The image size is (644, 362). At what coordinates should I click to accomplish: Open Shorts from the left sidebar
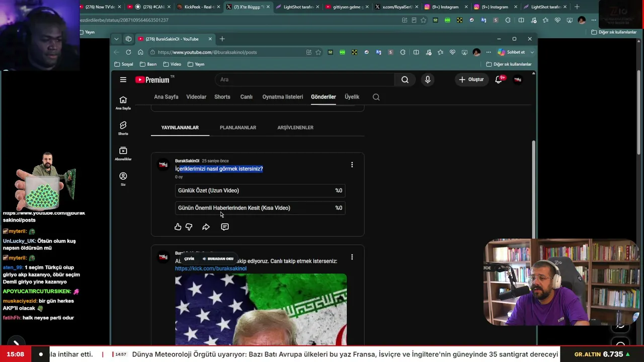[123, 128]
